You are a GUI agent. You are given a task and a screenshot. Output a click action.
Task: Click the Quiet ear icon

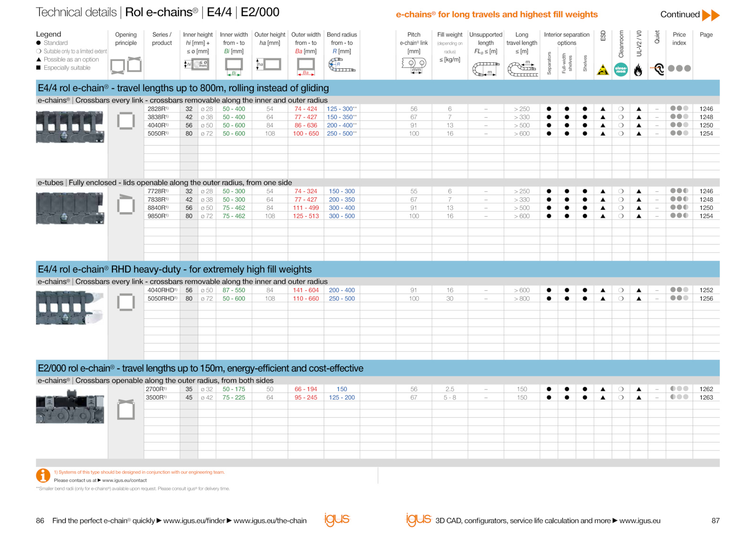(657, 69)
